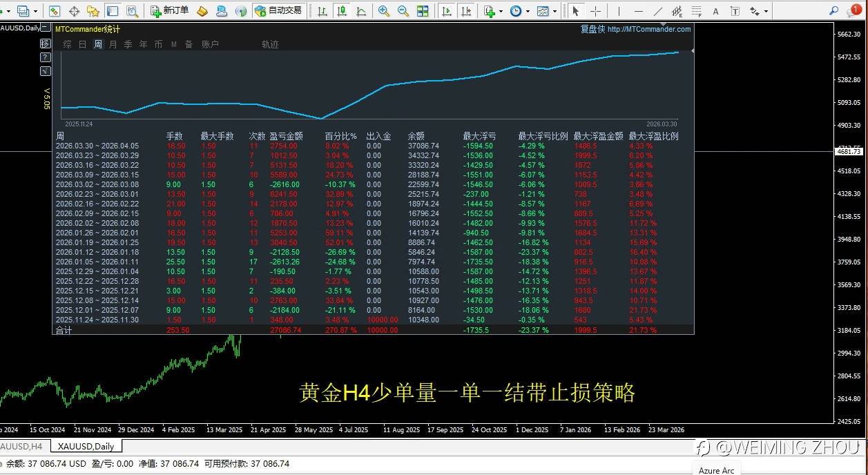The image size is (868, 475).
Task: Click the 余额 balance column header
Action: point(416,136)
